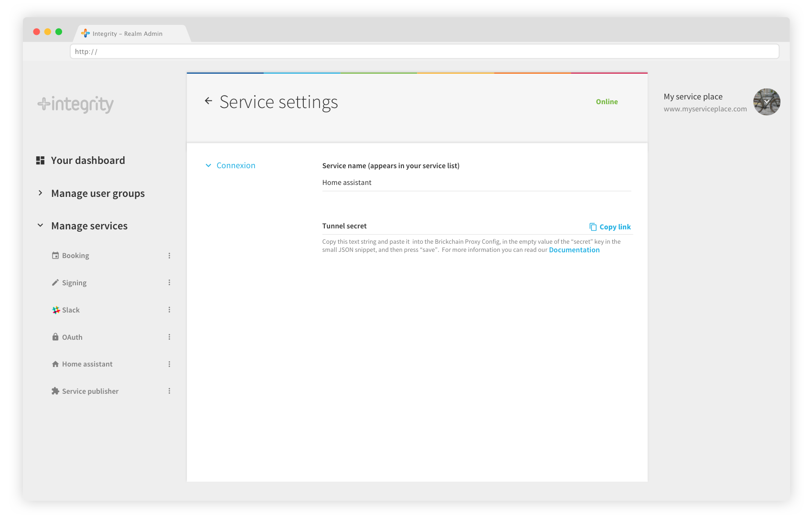Screen dimensions: 812x518
Task: Click the copy icon next to Copy link
Action: 593,227
